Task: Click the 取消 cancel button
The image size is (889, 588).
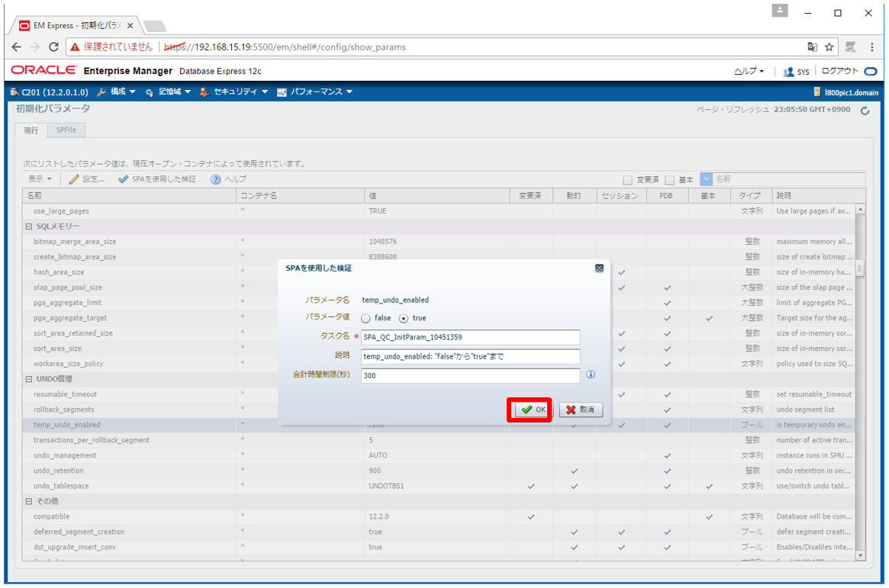Action: (581, 410)
